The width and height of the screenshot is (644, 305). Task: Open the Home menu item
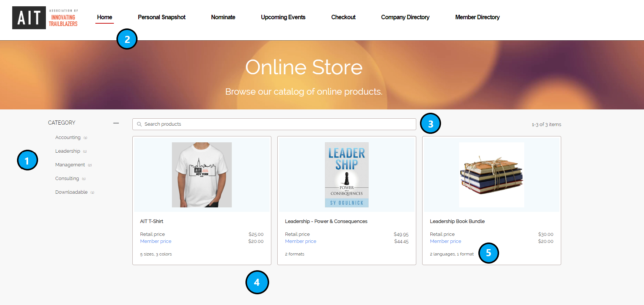click(x=105, y=17)
